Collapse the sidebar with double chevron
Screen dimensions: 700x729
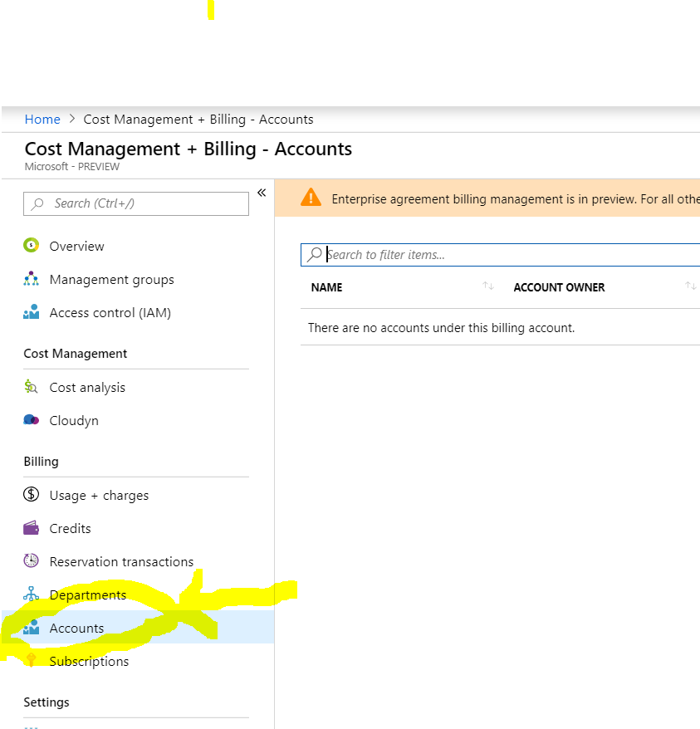262,193
